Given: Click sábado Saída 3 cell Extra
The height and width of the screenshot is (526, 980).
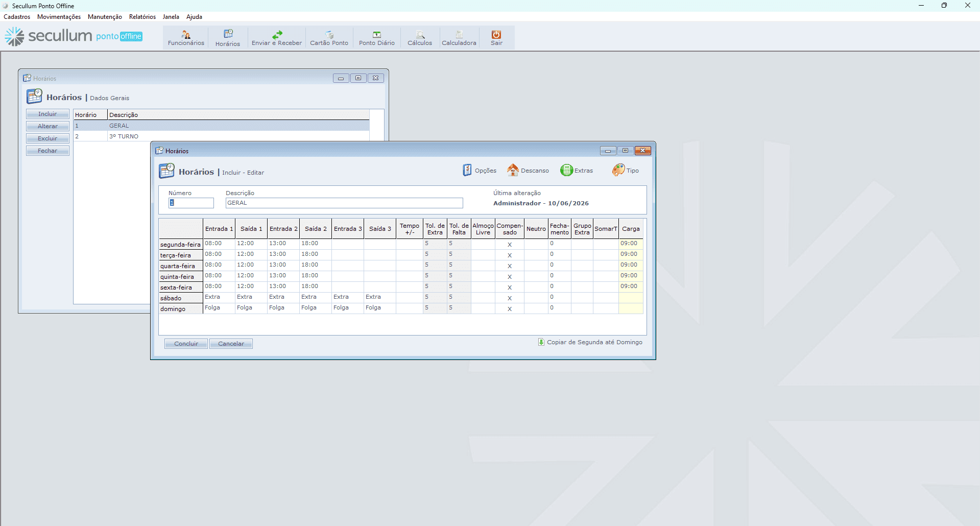Looking at the screenshot, I should (380, 298).
